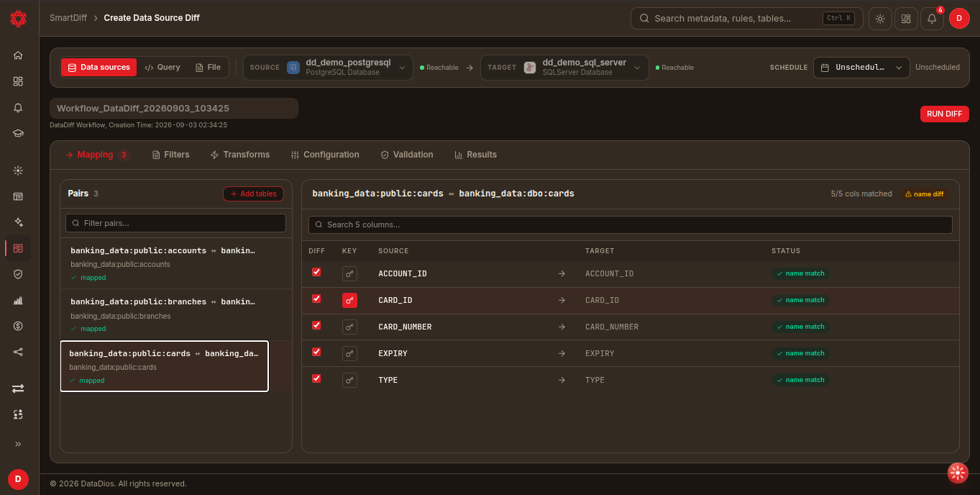This screenshot has width=980, height=495.
Task: Toggle the key icon for the TYPE row
Action: point(349,380)
